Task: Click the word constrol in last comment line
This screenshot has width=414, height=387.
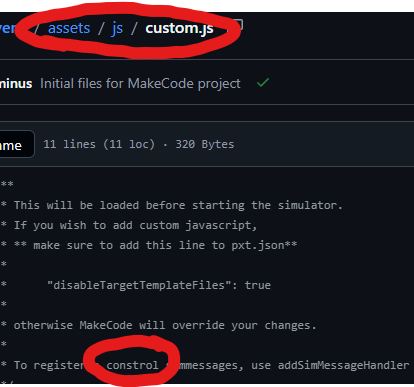Action: coord(132,365)
